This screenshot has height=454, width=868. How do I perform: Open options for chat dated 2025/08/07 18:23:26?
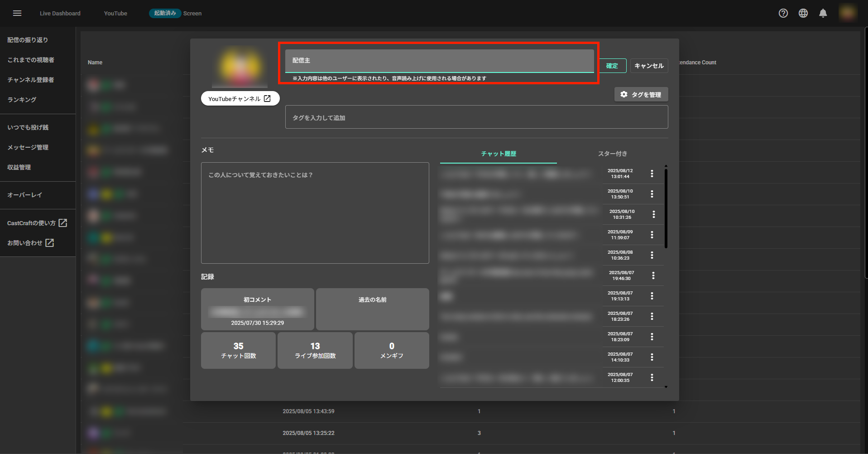coord(652,316)
